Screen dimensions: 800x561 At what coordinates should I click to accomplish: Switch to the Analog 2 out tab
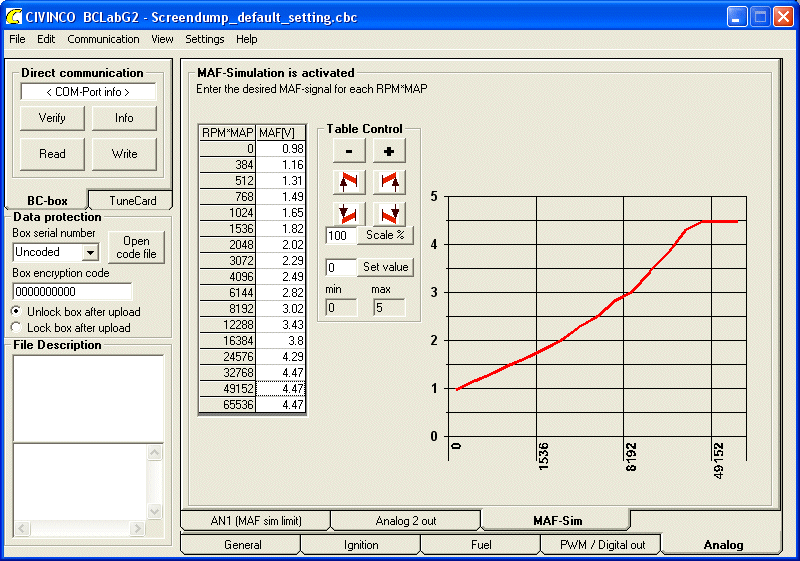coord(406,521)
